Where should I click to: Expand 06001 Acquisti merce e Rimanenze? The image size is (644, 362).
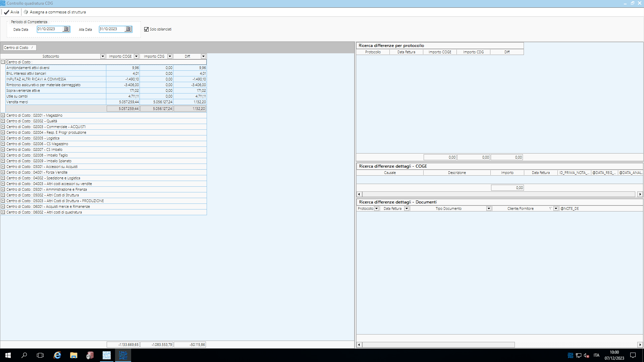coord(3,206)
